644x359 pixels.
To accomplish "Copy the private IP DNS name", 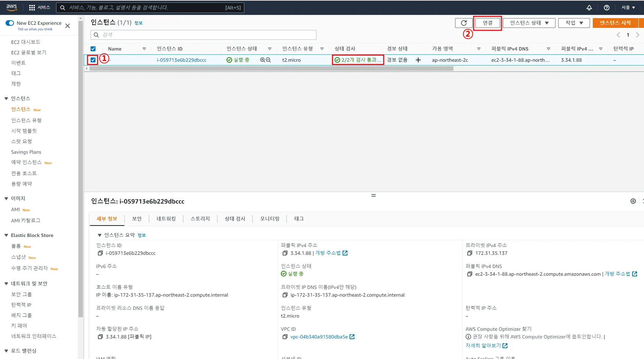I will (x=285, y=295).
